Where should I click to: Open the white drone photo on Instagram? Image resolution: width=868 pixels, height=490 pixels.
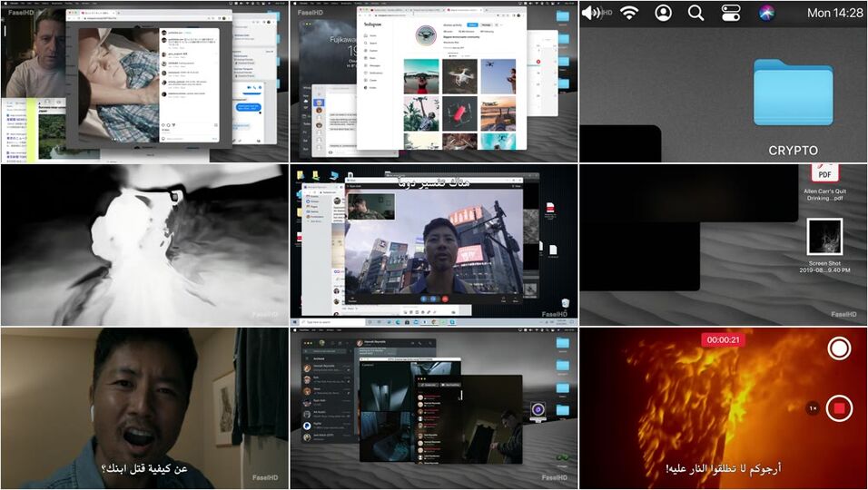tap(459, 76)
